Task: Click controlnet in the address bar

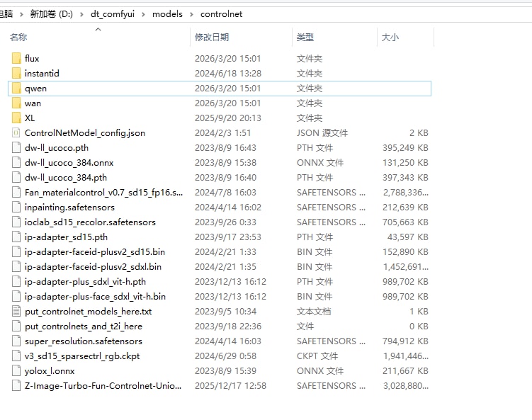Action: [x=221, y=14]
